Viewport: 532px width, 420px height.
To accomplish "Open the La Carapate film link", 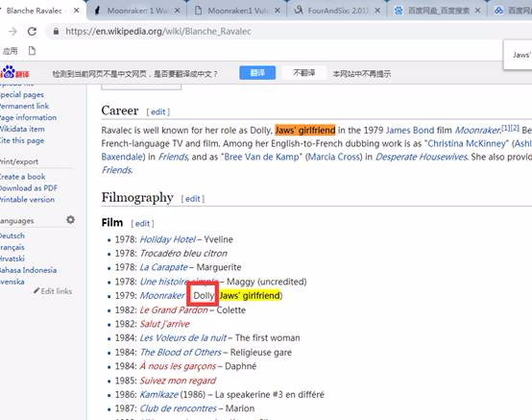I will click(164, 267).
